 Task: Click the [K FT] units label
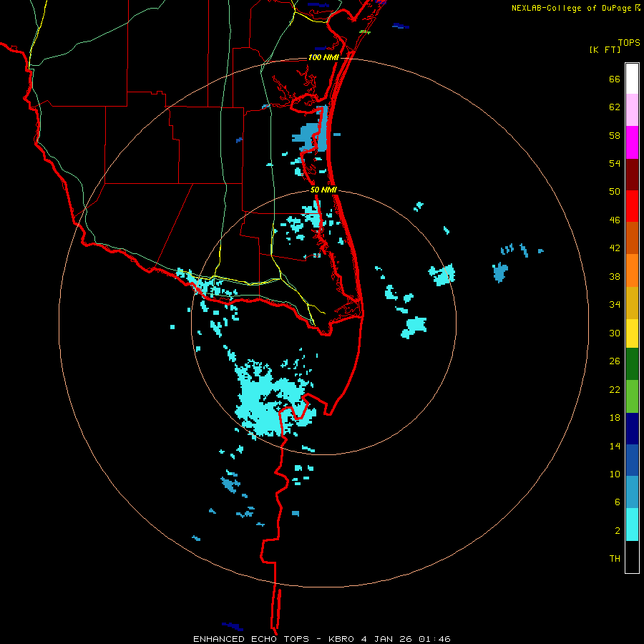[x=605, y=50]
